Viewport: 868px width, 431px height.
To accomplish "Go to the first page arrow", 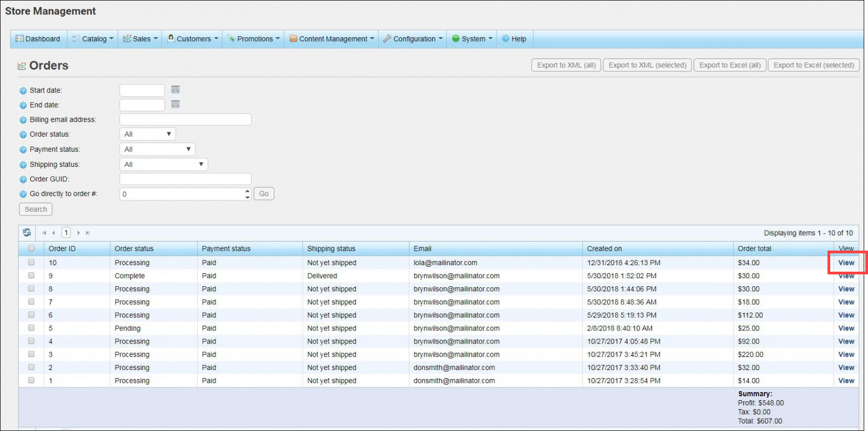I will click(44, 233).
